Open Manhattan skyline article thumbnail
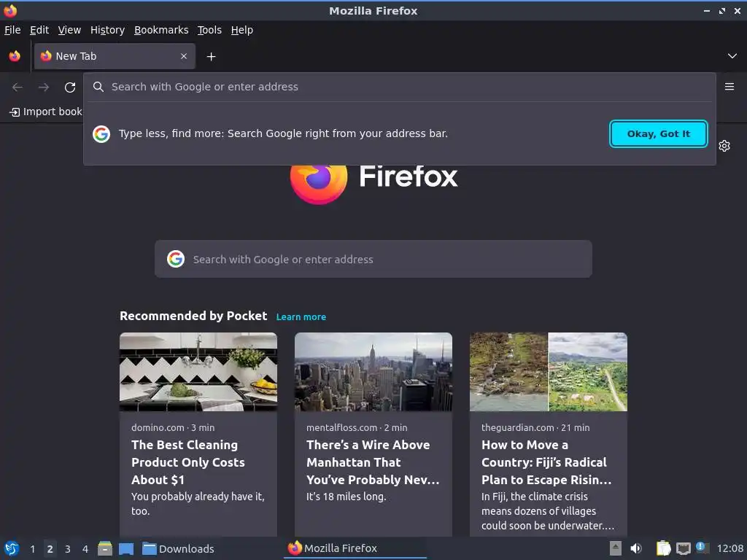747x560 pixels. pos(373,372)
